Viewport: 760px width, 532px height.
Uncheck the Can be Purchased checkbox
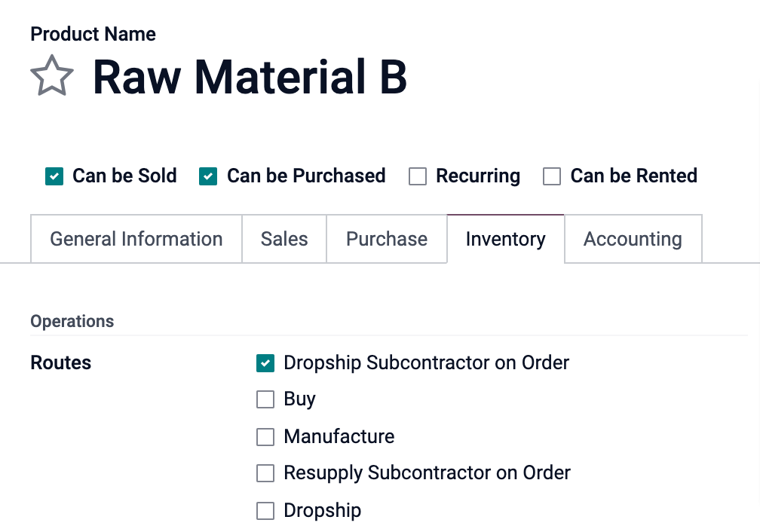[208, 176]
